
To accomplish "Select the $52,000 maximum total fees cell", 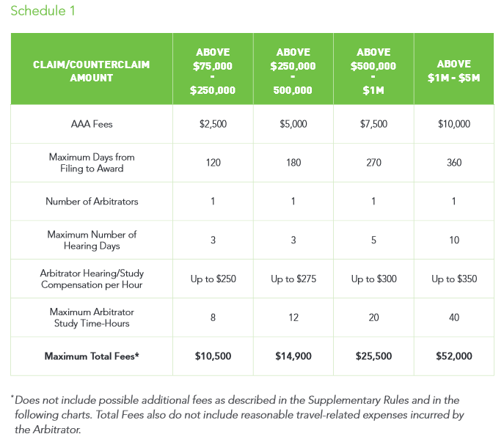I will click(453, 356).
